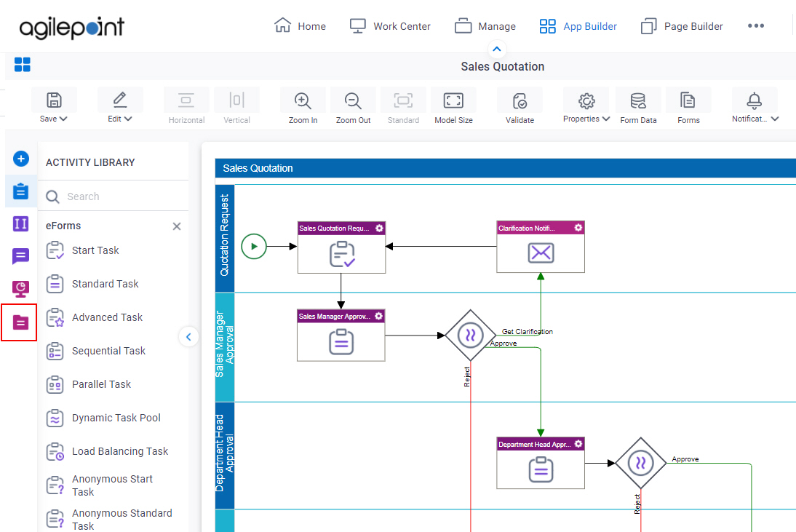Select App Builder navigation item
The height and width of the screenshot is (532, 796).
pos(578,26)
